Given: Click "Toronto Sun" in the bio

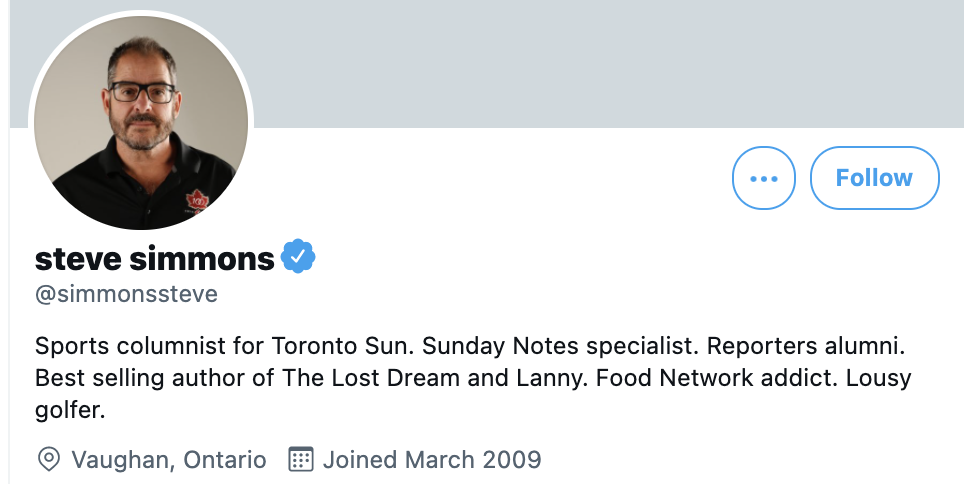Looking at the screenshot, I should click(x=339, y=346).
